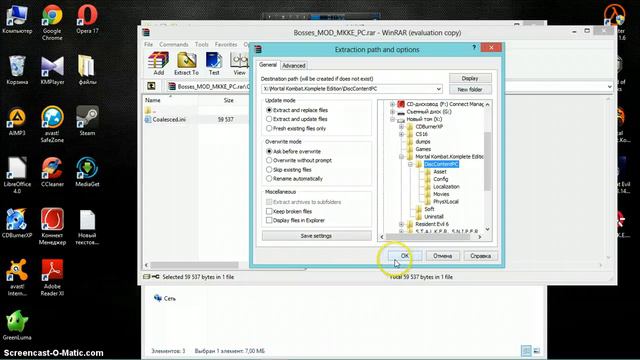
Task: Select Extract and replace files option
Action: tap(296, 110)
